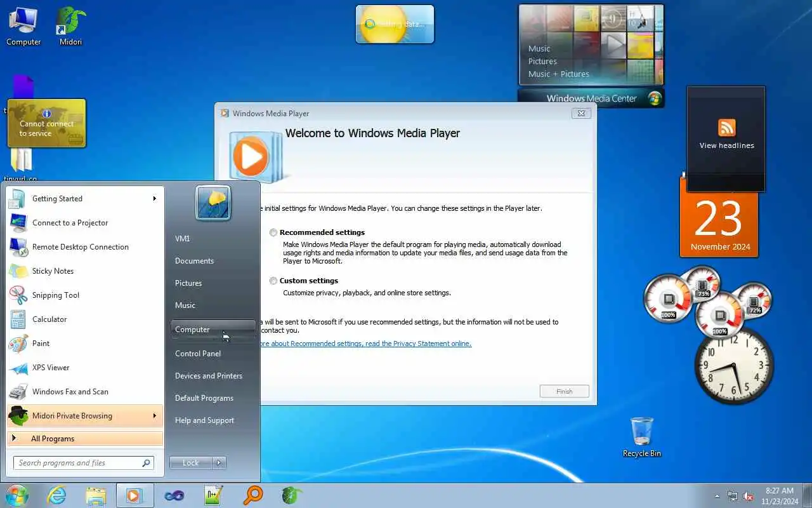Select Windows Media Player taskbar button

click(x=134, y=495)
